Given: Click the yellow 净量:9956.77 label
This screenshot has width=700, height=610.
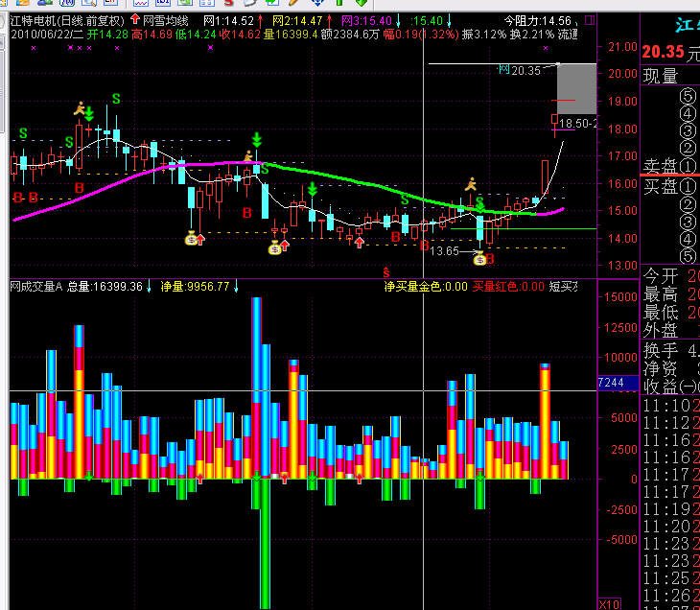Looking at the screenshot, I should click(195, 286).
